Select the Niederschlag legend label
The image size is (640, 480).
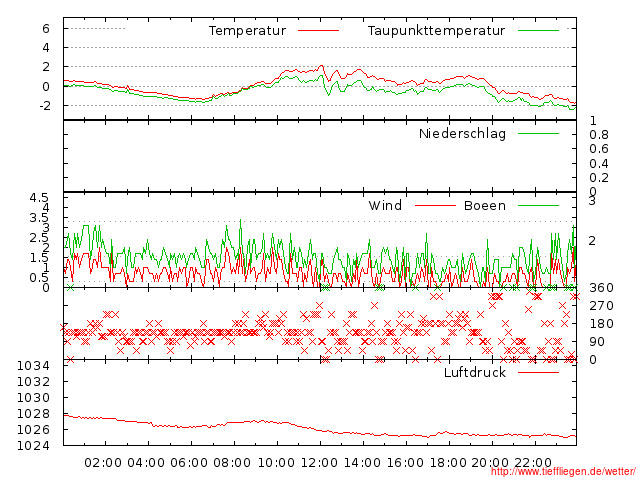462,133
